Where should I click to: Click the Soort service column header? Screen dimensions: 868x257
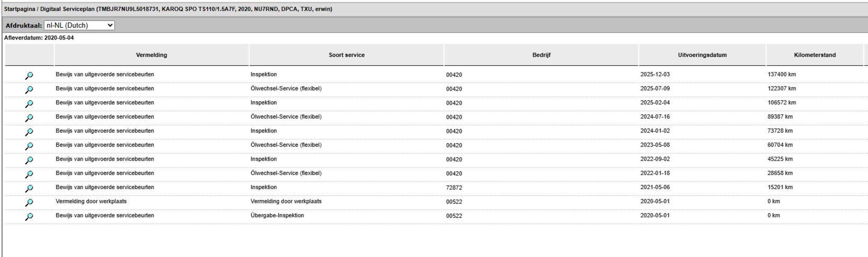pos(346,55)
